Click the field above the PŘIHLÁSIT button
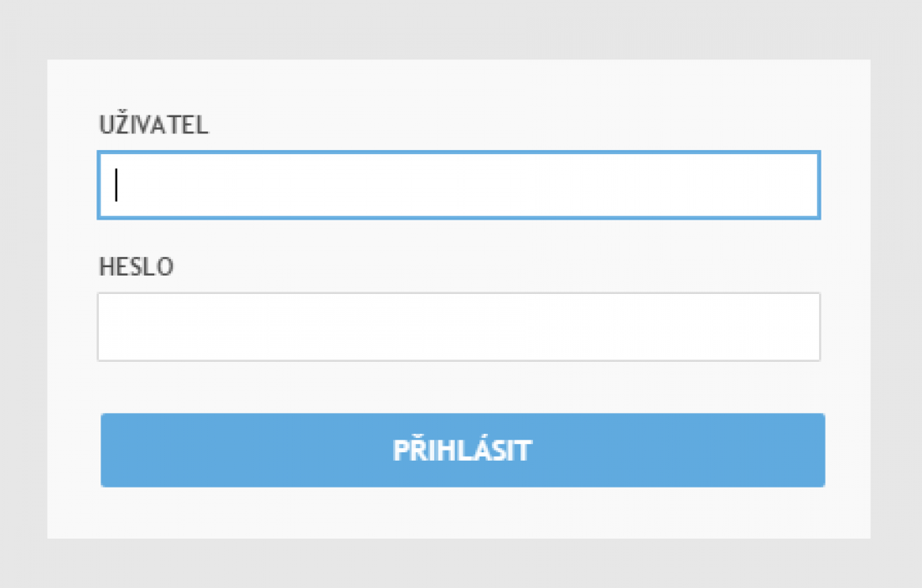This screenshot has height=588, width=922. (458, 327)
